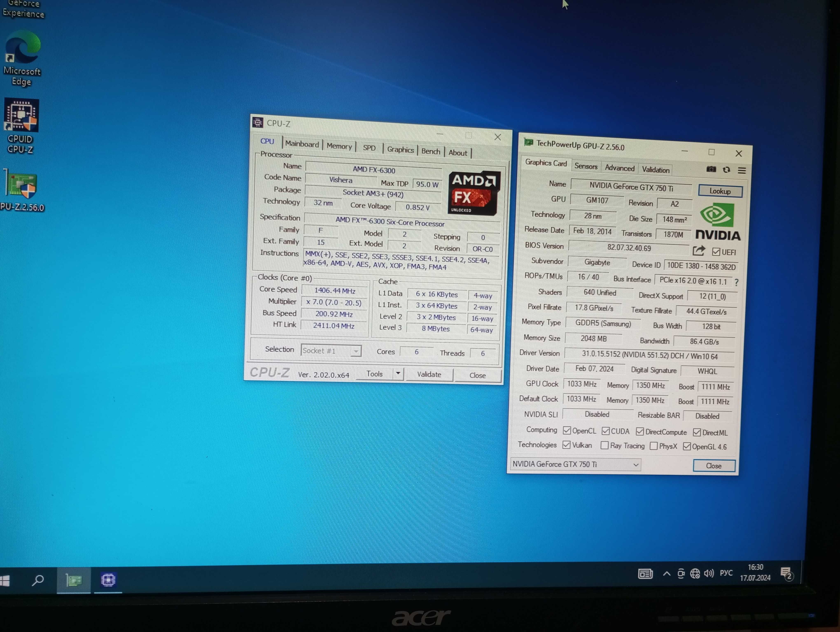Switch to the Mainboard tab

click(302, 144)
